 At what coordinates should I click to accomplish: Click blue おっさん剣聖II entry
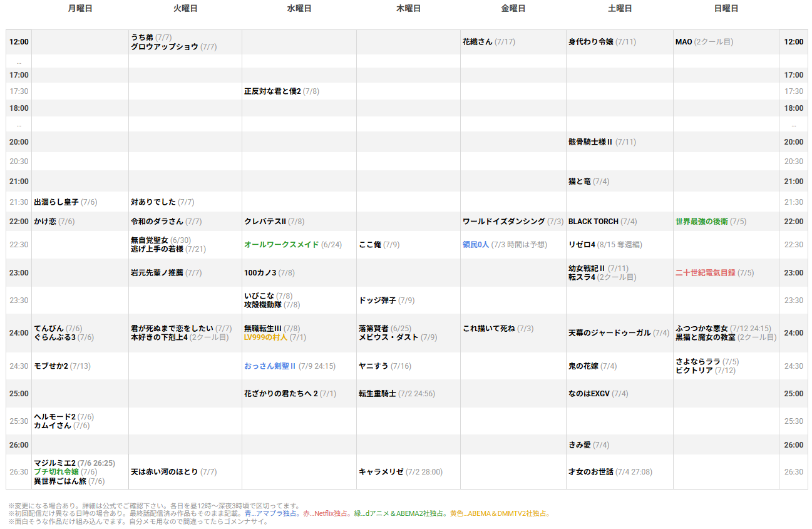(x=290, y=366)
